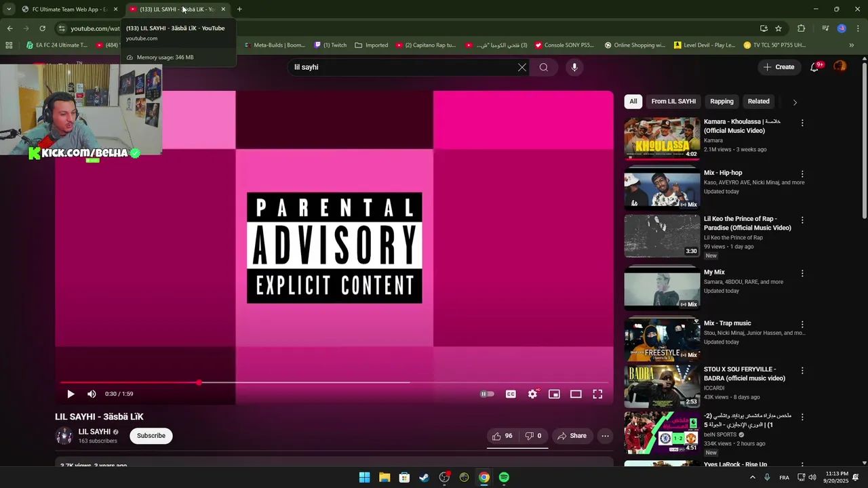Open My Mix thumbnail
Image resolution: width=868 pixels, height=488 pixels.
[x=662, y=289]
